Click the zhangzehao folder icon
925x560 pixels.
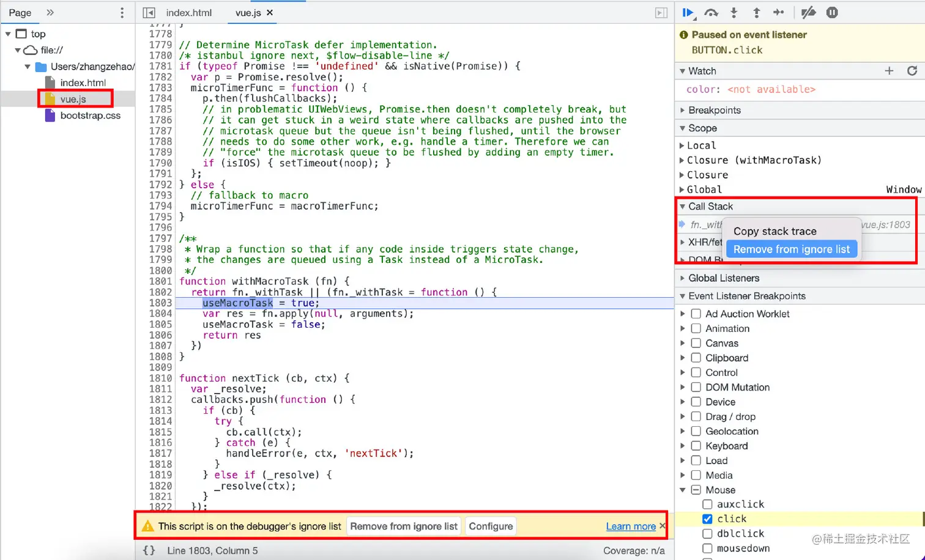[41, 67]
